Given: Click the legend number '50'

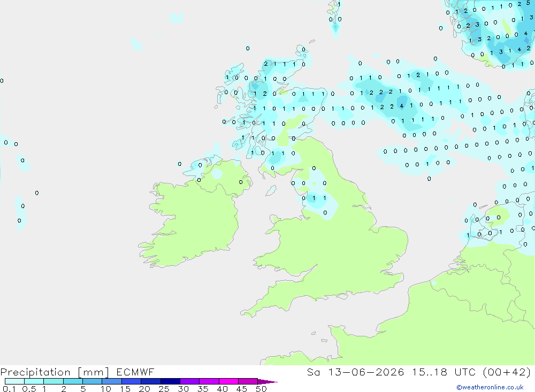Looking at the screenshot, I should pyautogui.click(x=261, y=389).
